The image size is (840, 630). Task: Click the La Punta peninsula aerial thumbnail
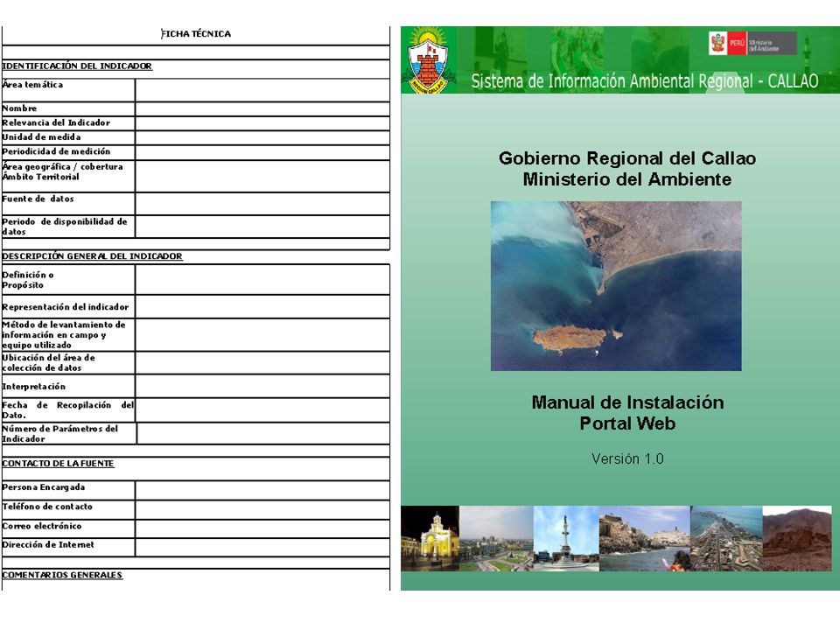(x=726, y=538)
